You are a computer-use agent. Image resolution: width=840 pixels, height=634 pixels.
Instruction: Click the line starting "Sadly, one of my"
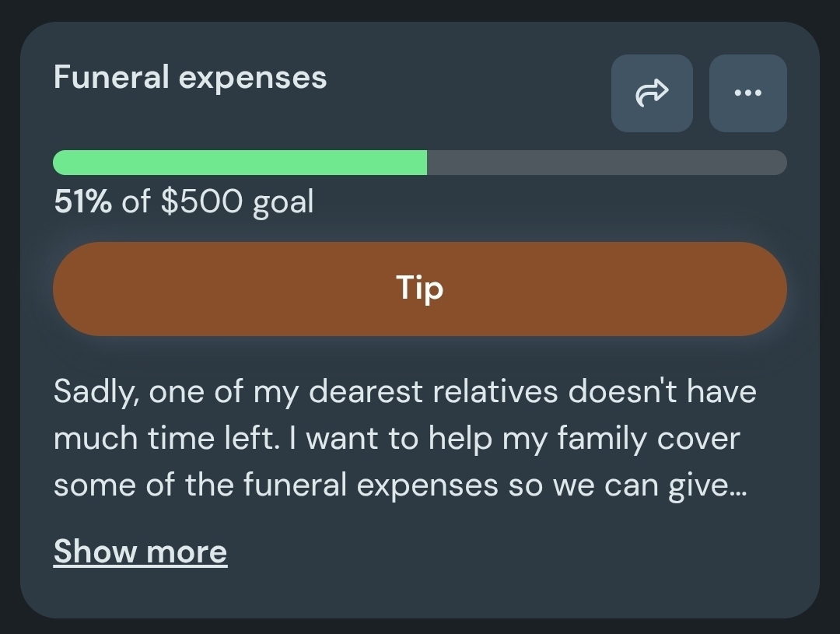(404, 391)
